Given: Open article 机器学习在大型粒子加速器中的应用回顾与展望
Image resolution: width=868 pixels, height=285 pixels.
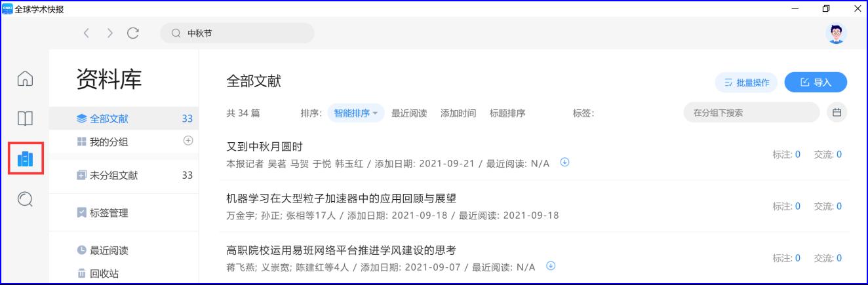Looking at the screenshot, I should pos(341,199).
